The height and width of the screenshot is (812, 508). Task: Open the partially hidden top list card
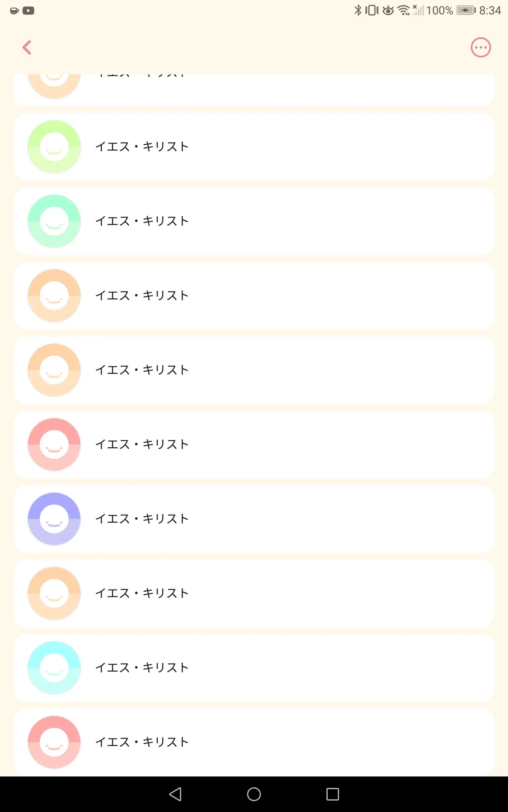(254, 90)
